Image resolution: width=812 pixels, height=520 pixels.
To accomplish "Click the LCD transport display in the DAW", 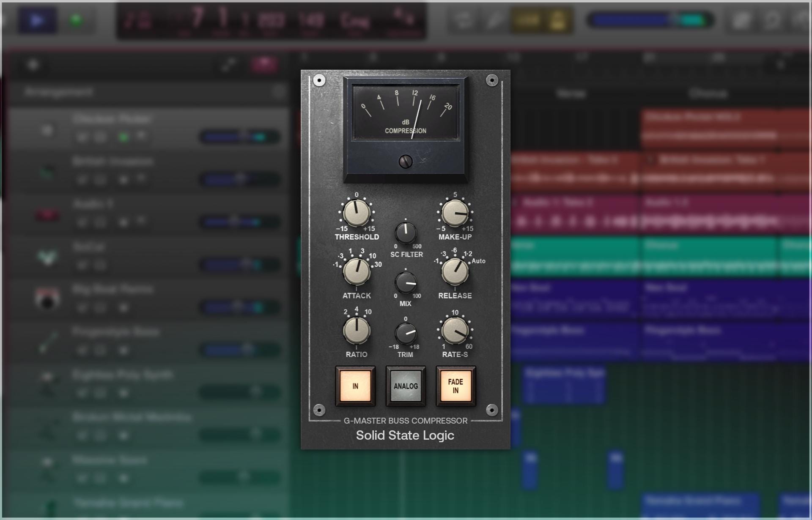I will pyautogui.click(x=271, y=20).
